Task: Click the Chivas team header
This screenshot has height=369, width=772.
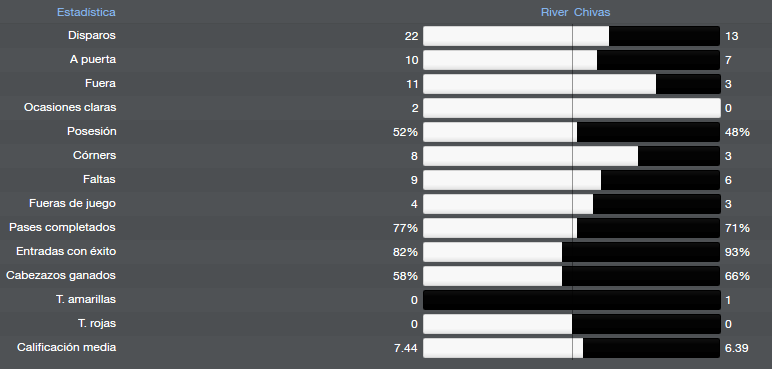Action: (x=592, y=12)
